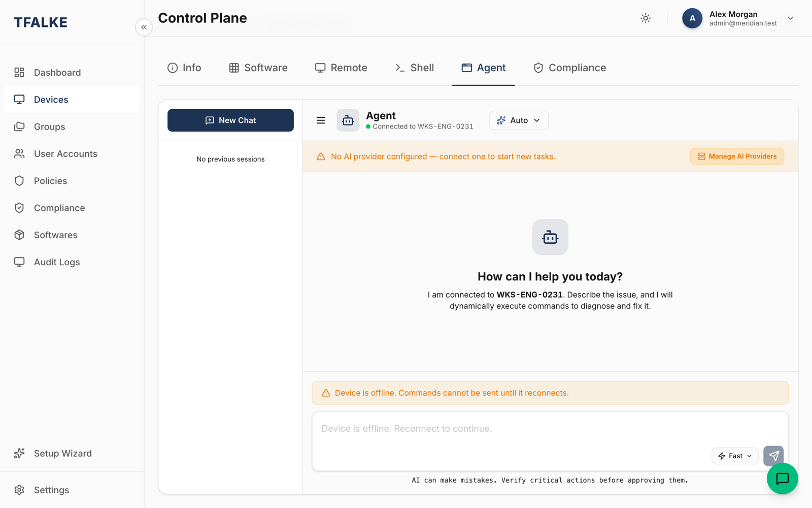This screenshot has height=508, width=812.
Task: Open Compliance in the left sidebar
Action: (72, 208)
